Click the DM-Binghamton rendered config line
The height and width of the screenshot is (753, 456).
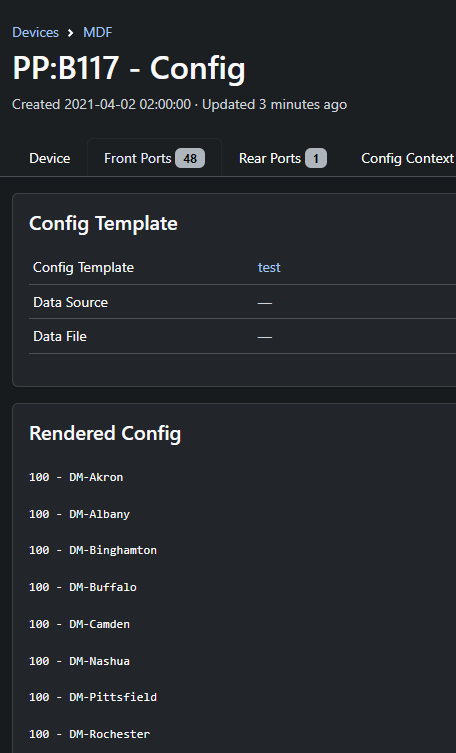point(93,550)
